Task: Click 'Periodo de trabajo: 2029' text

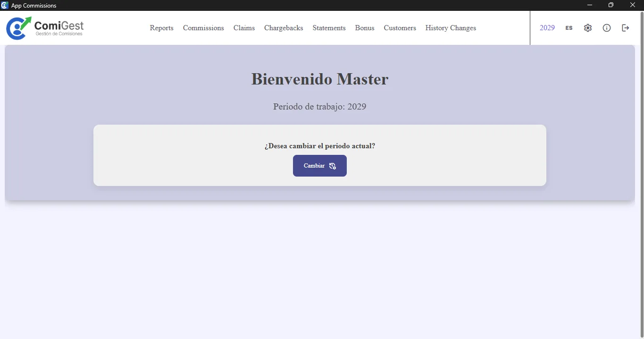Action: (x=320, y=107)
